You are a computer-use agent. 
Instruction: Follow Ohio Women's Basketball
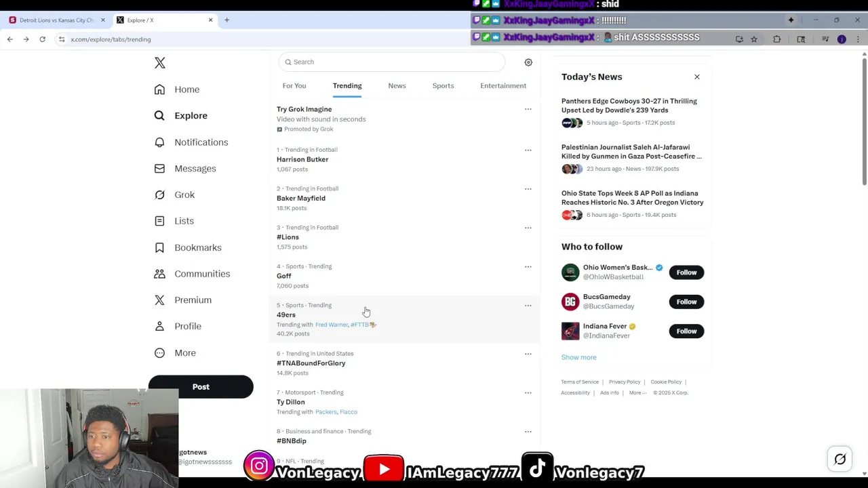[x=686, y=272]
